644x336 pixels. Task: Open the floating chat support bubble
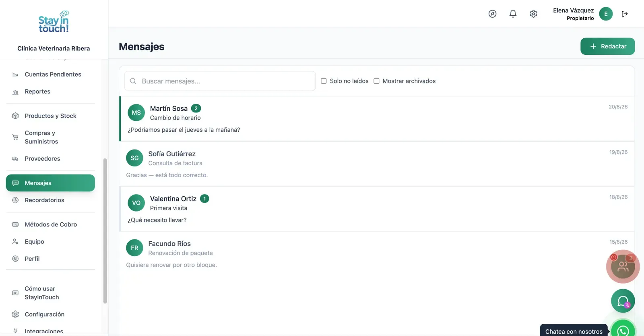(623, 301)
